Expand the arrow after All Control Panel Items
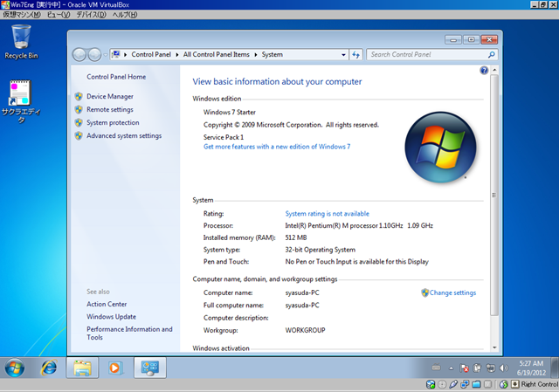 (x=256, y=55)
